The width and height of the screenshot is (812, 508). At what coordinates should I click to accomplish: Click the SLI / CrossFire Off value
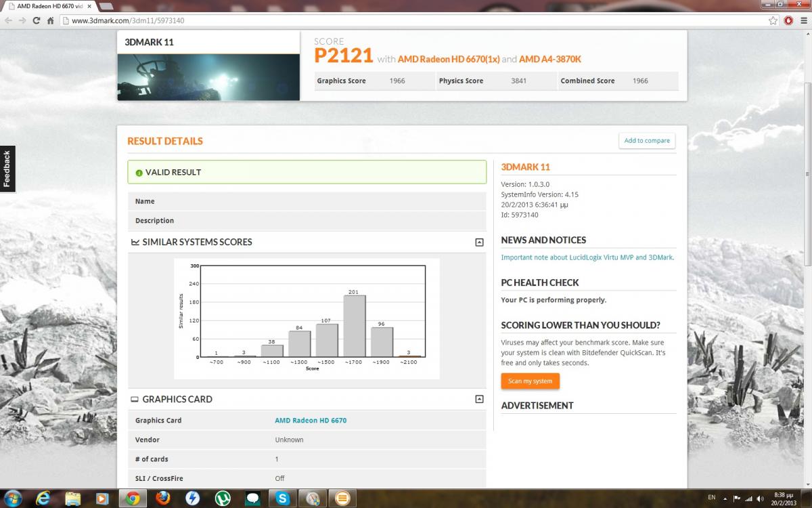coord(279,478)
